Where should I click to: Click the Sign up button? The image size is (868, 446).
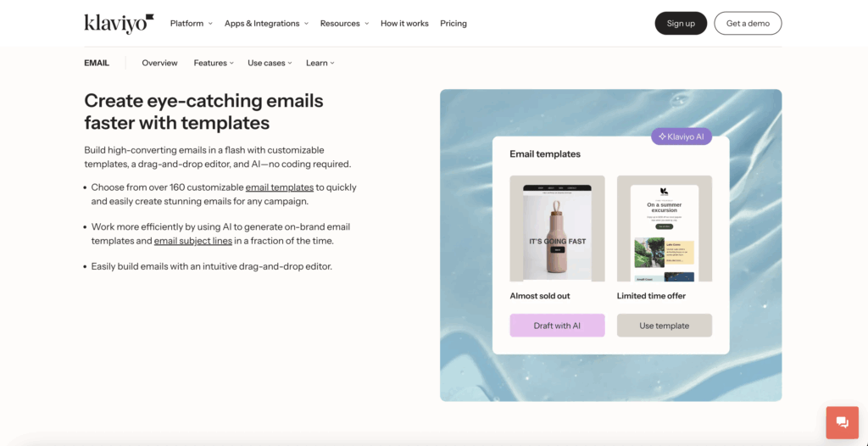681,24
